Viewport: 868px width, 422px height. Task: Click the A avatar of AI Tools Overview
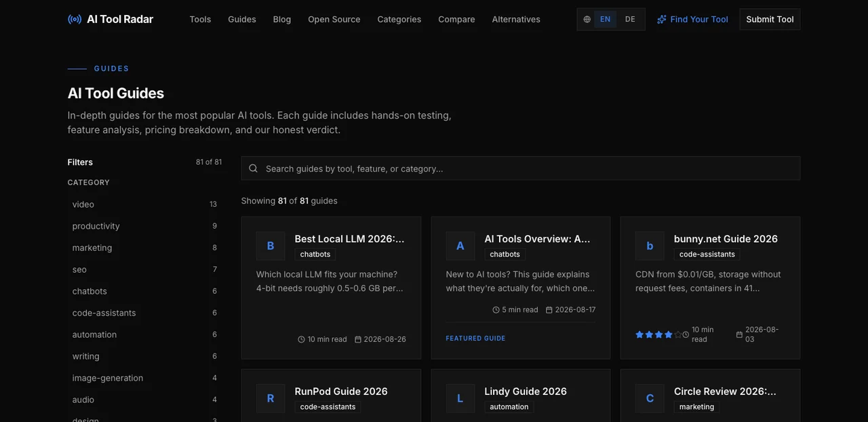click(x=460, y=246)
